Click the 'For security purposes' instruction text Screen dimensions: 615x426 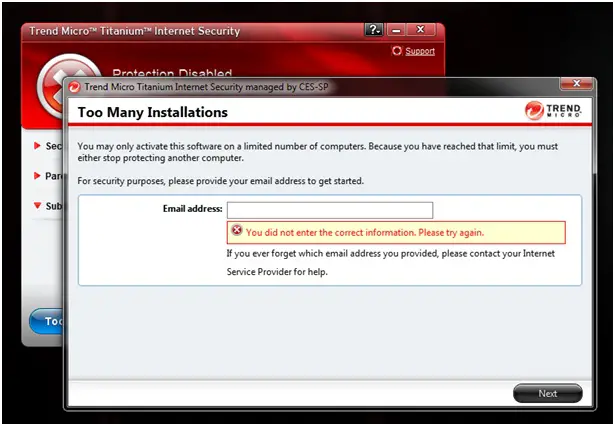click(220, 181)
